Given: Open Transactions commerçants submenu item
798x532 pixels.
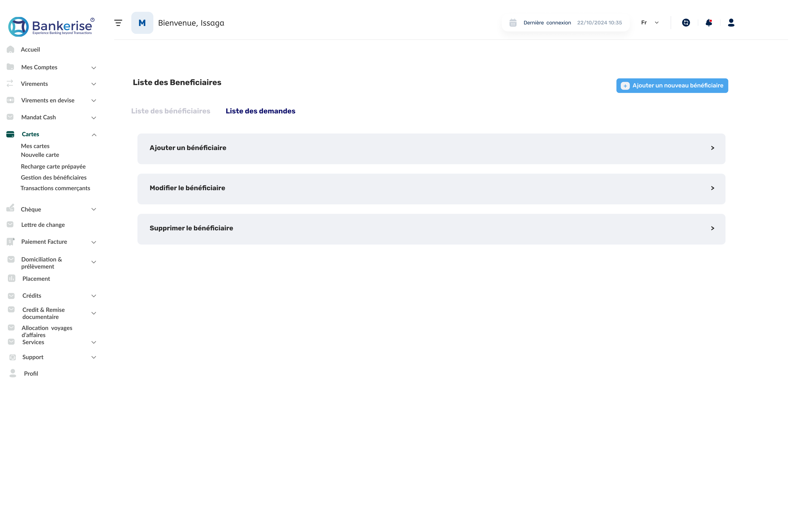Looking at the screenshot, I should point(55,188).
